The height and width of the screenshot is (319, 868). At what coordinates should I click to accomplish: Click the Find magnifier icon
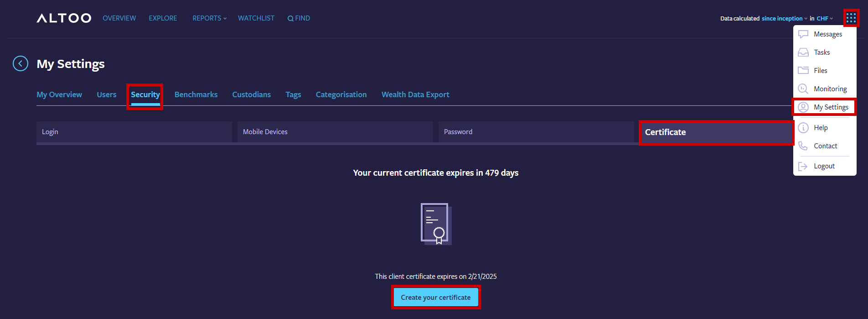[x=290, y=19]
